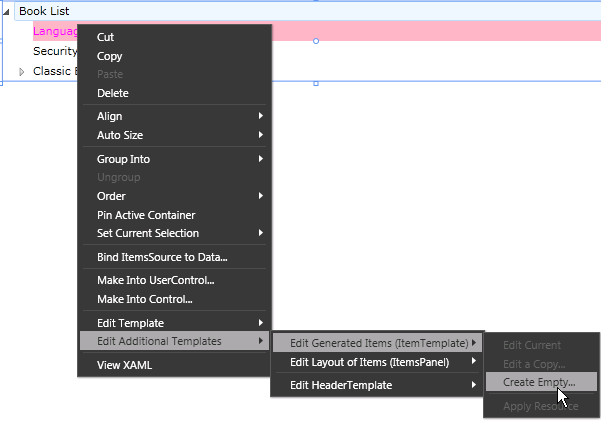The height and width of the screenshot is (421, 601).
Task: Select Copy from the context menu
Action: (x=109, y=56)
